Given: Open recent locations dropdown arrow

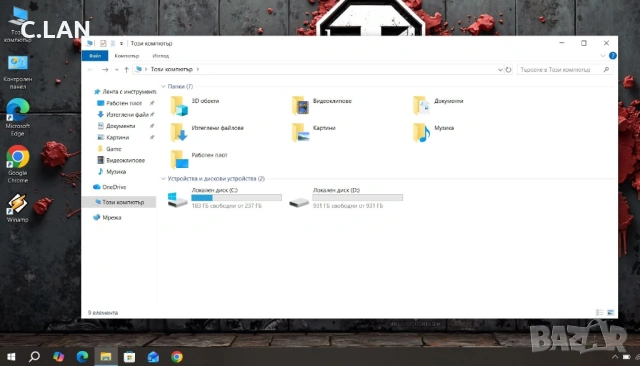Looking at the screenshot, I should click(116, 70).
